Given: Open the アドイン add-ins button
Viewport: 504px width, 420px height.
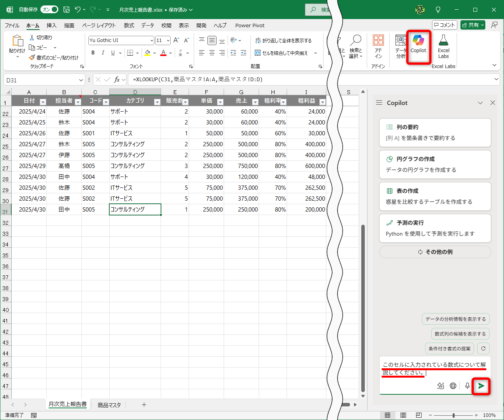Looking at the screenshot, I should [378, 47].
